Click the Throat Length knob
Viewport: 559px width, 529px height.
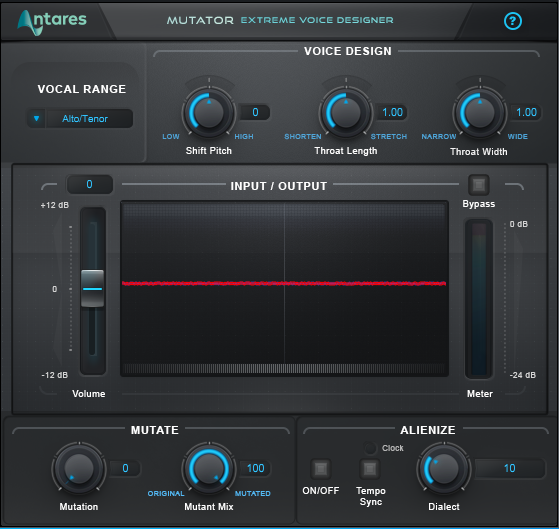(x=345, y=112)
